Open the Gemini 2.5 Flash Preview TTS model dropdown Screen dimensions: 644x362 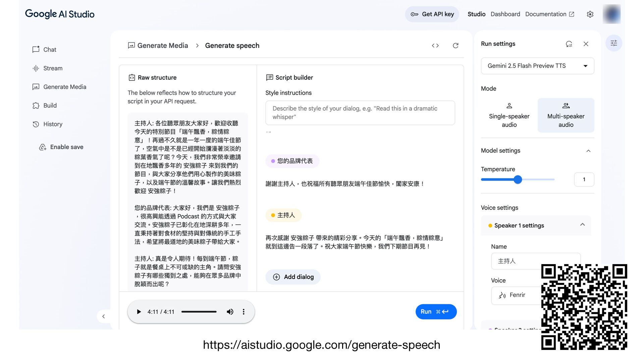click(537, 66)
